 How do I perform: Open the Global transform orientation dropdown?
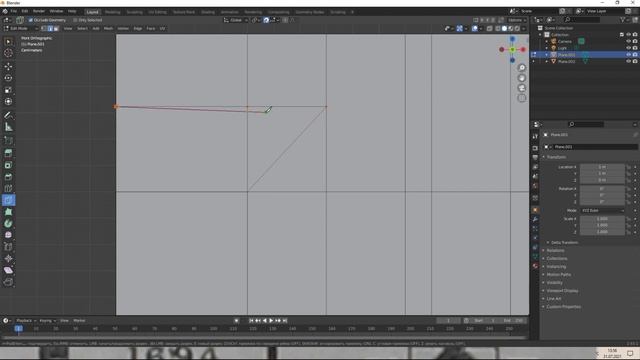pyautogui.click(x=236, y=20)
